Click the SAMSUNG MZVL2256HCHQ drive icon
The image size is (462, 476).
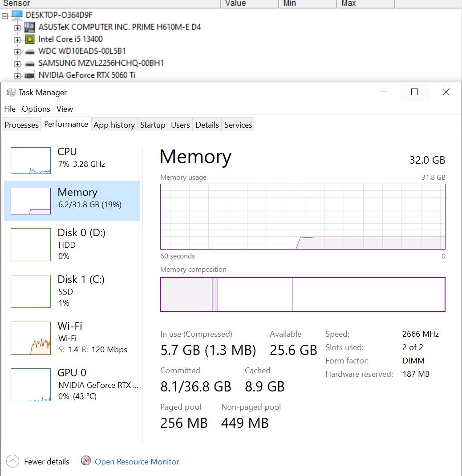(29, 64)
